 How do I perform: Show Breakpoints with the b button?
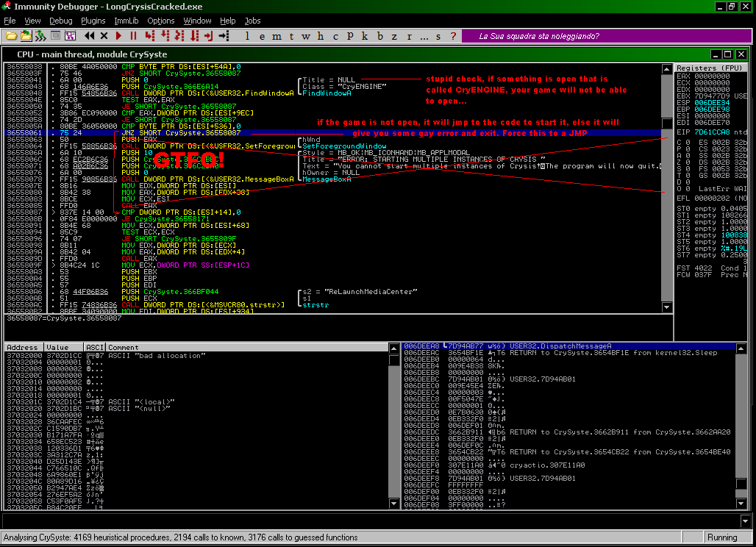tap(380, 36)
